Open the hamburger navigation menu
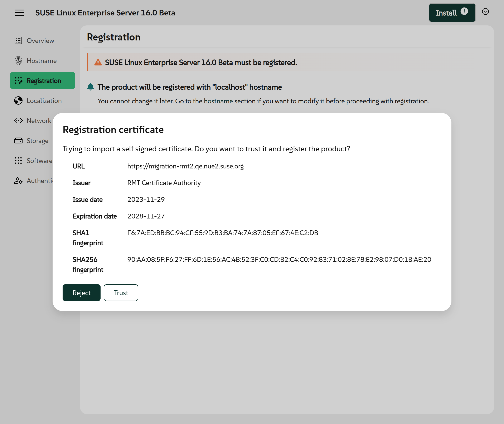This screenshot has height=424, width=504. pos(19,13)
